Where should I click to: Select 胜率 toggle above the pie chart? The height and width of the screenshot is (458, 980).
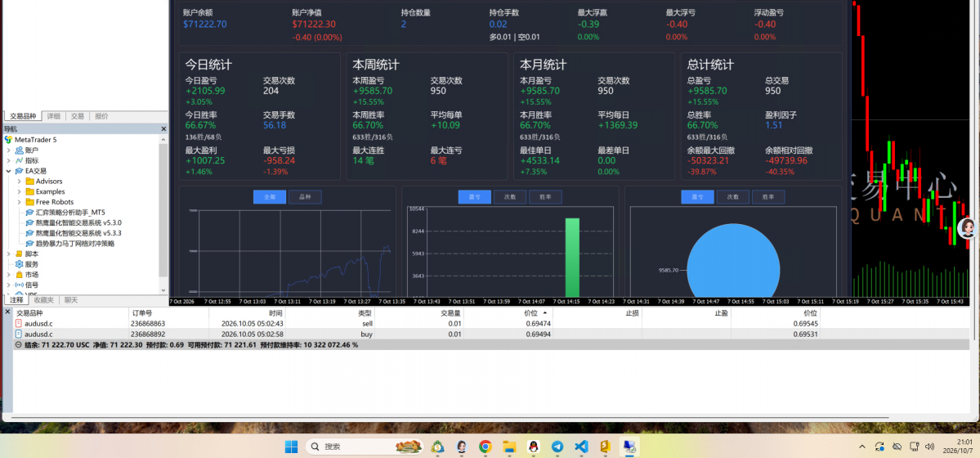(x=768, y=196)
